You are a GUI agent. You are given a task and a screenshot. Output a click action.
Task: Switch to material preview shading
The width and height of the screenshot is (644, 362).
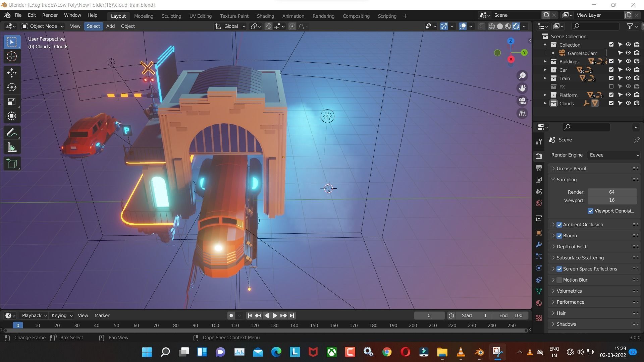pyautogui.click(x=508, y=26)
